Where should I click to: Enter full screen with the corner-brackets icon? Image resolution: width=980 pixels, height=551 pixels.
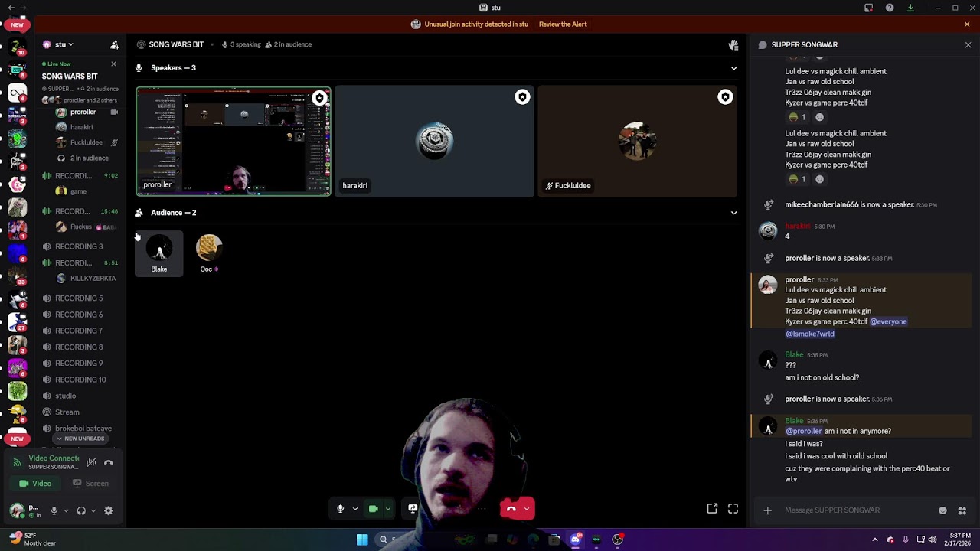coord(733,508)
